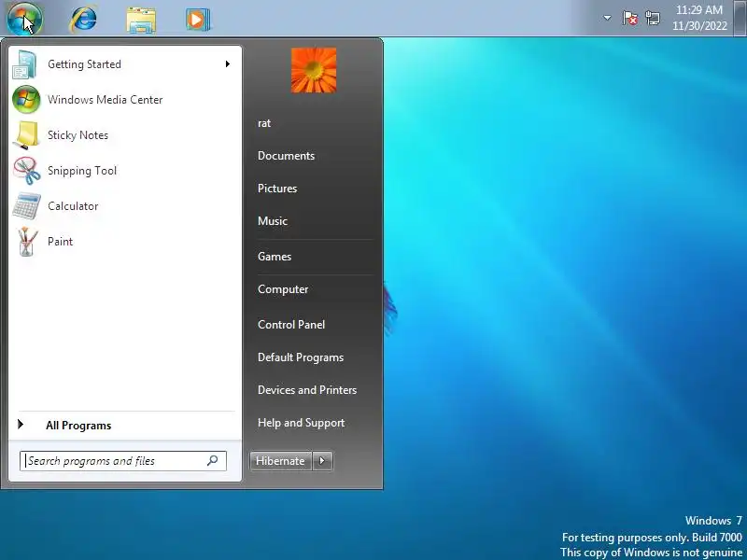
Task: Launch Snipping Tool entry
Action: coord(125,171)
